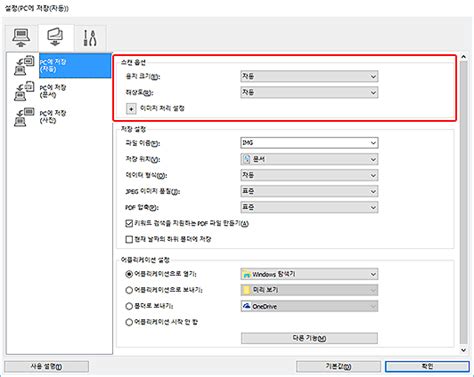Screen dimensions: 474x377
Task: Select 폴더로 보내기 radio button
Action: pyautogui.click(x=129, y=306)
